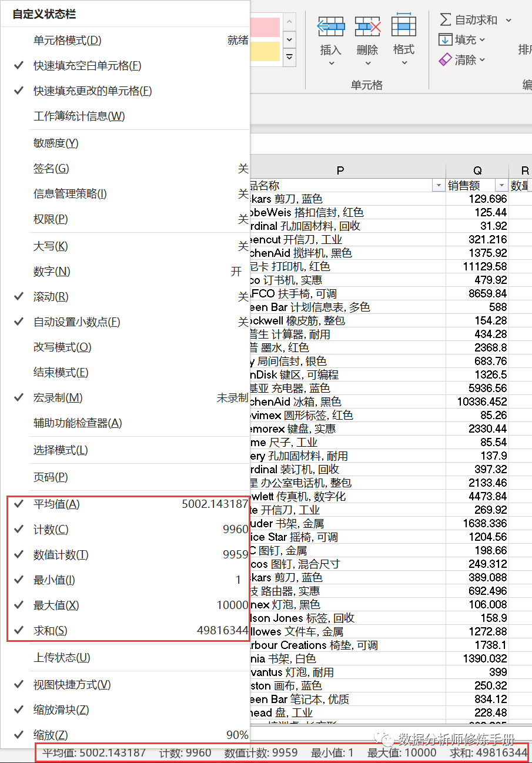Toggle 宏录制(M) status bar option
This screenshot has height=763, width=532.
coord(125,398)
